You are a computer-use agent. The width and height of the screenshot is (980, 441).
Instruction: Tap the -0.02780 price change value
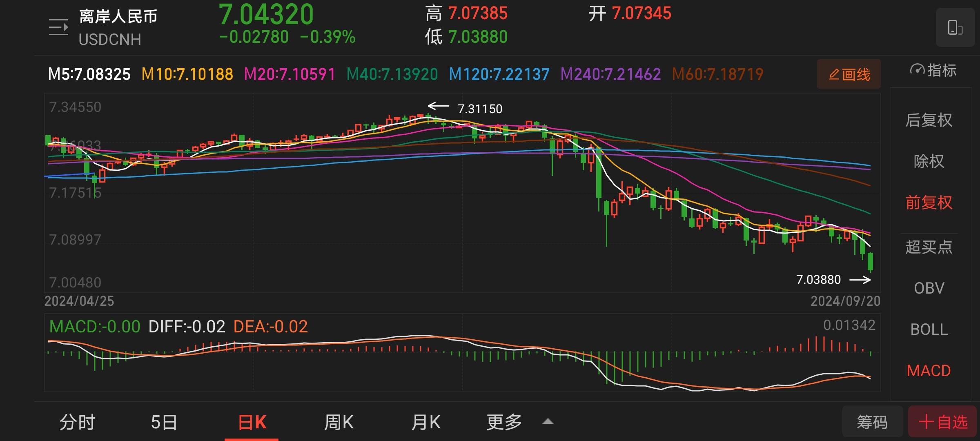tap(254, 37)
